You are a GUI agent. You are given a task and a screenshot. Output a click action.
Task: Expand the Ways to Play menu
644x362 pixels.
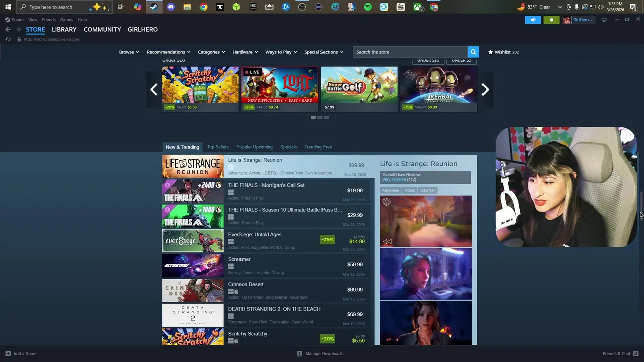pos(281,52)
